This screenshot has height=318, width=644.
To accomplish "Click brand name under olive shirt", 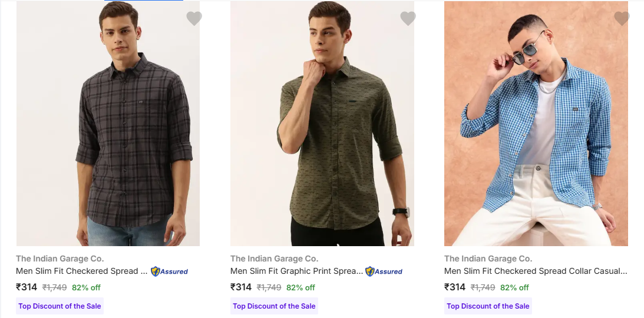I will [x=274, y=259].
